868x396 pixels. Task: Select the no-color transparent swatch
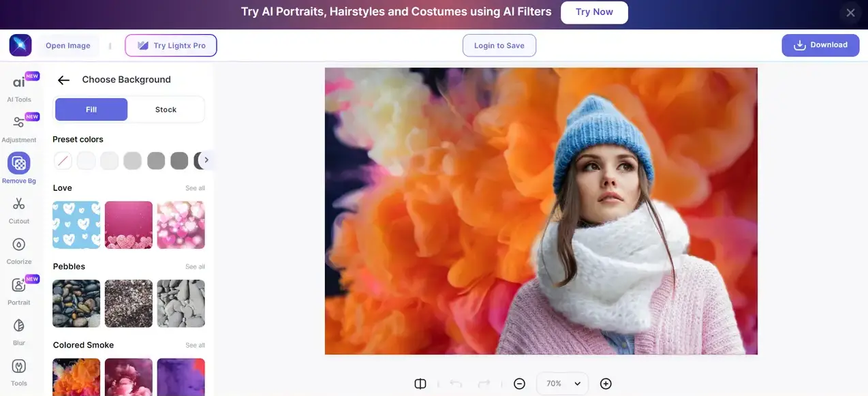[63, 161]
